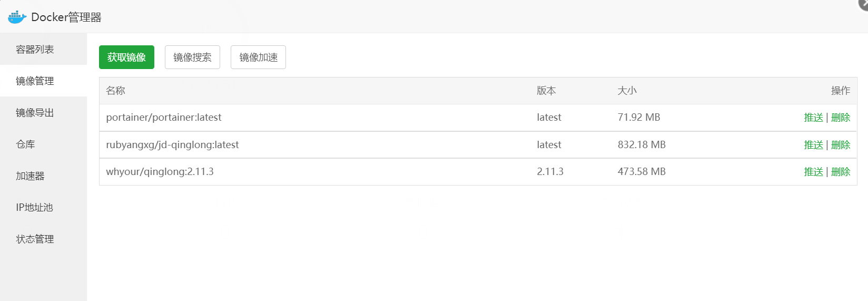
Task: Push the portainer/portainer image with 推送
Action: [813, 118]
